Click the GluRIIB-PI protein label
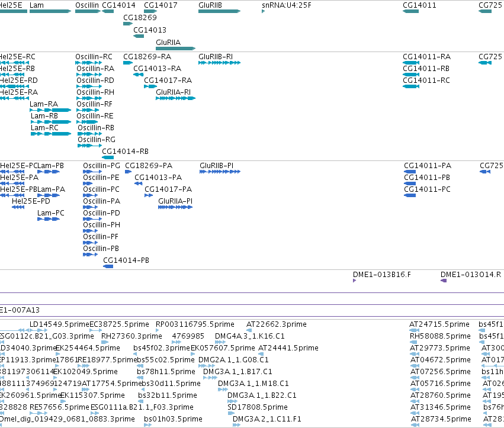 click(x=216, y=166)
